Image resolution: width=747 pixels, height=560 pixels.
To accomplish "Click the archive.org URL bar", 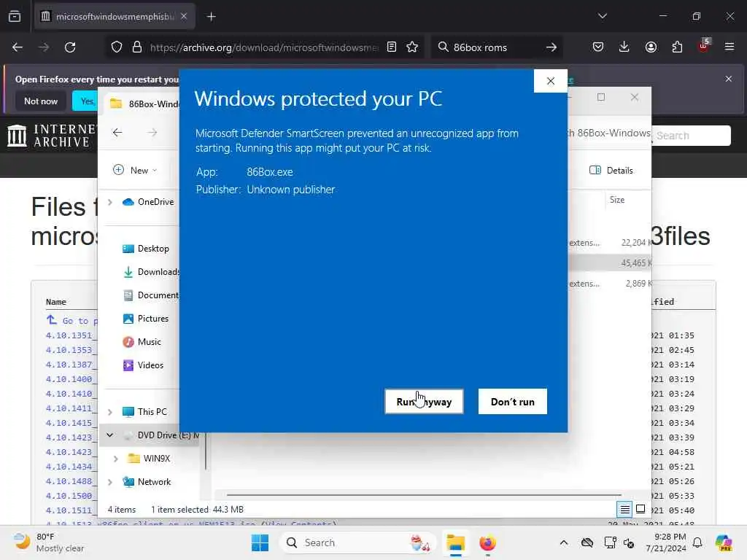I will click(264, 47).
